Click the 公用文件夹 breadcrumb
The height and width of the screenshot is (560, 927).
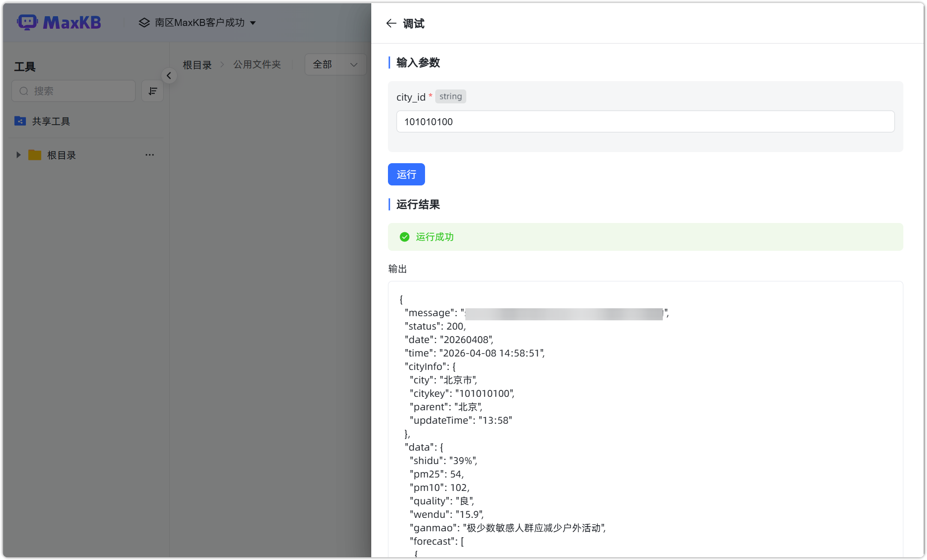(x=257, y=64)
